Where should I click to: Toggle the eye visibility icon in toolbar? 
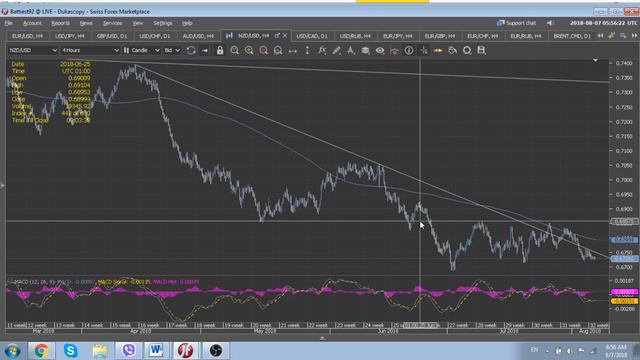pos(380,50)
